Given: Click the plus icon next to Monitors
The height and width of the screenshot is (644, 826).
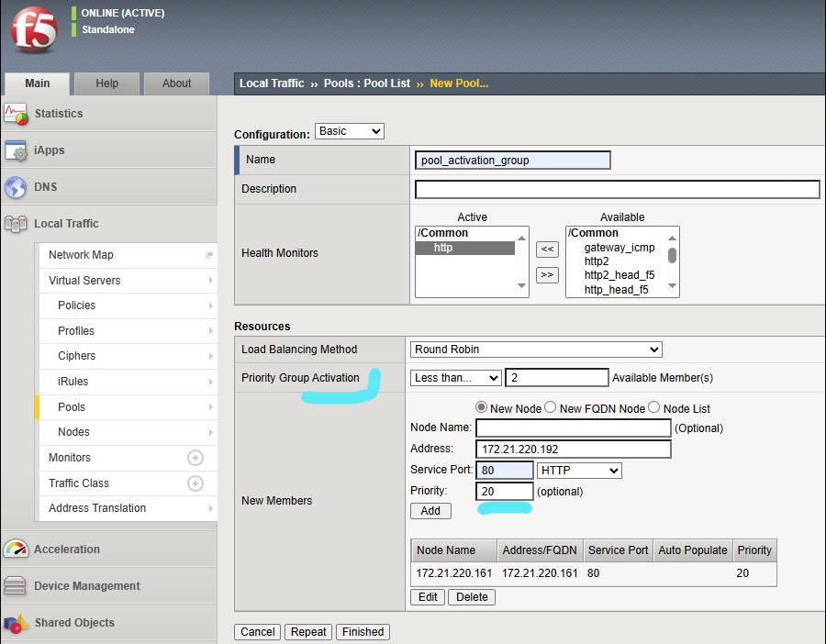Looking at the screenshot, I should 195,458.
